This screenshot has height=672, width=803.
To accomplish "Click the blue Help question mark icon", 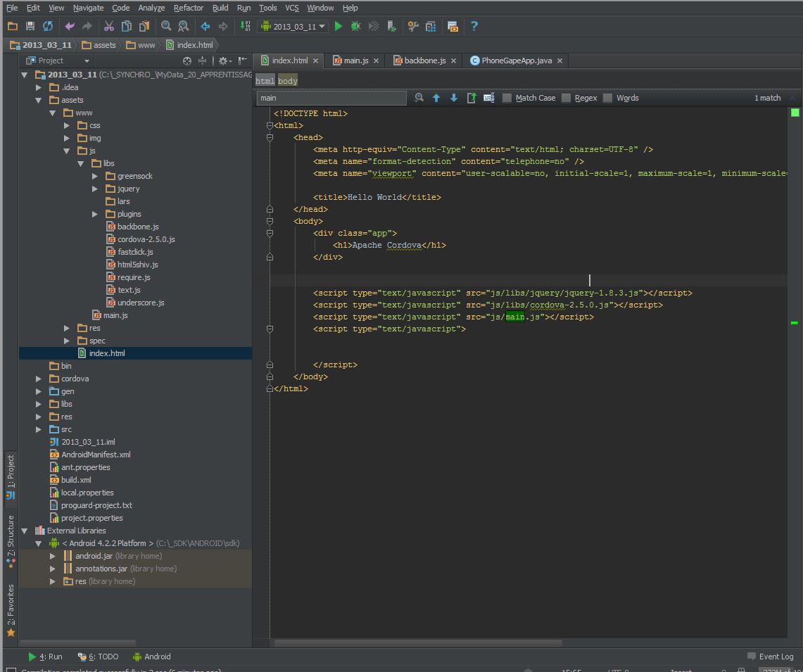I will (x=474, y=26).
